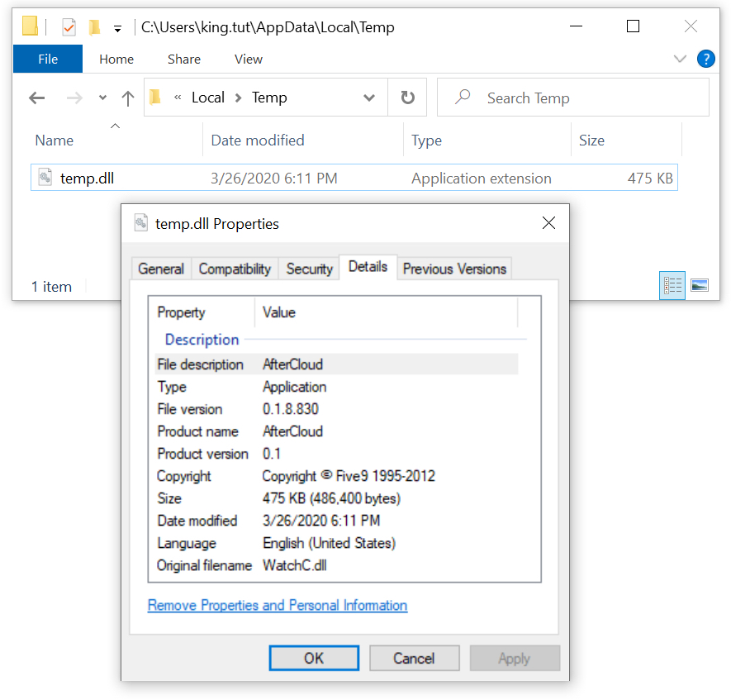Minimize the Explorer window
The width and height of the screenshot is (731, 700).
click(577, 26)
